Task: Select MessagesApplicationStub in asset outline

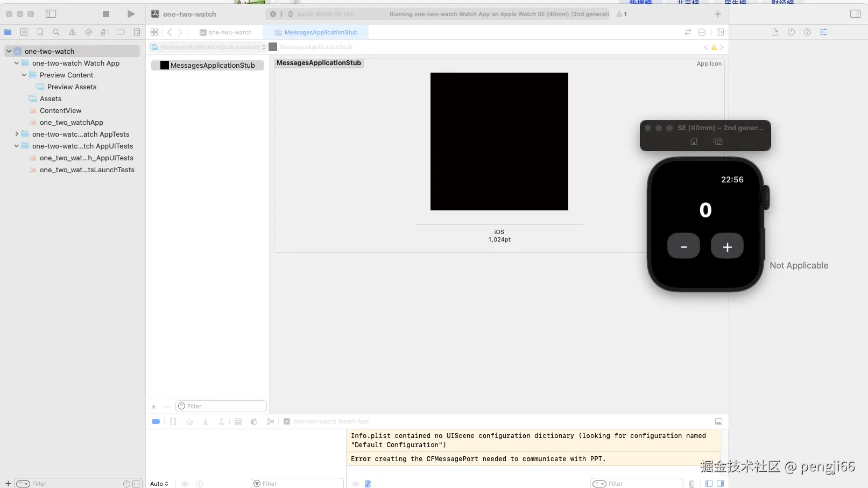Action: tap(208, 66)
